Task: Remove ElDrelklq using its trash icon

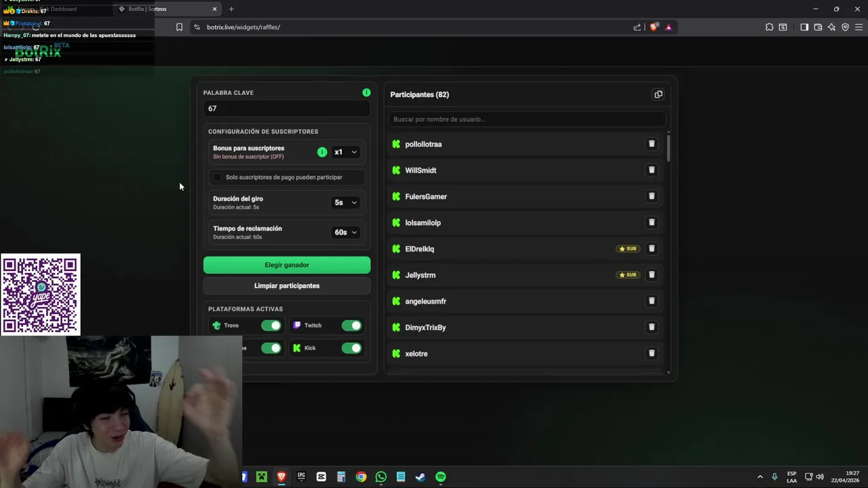Action: click(x=652, y=249)
